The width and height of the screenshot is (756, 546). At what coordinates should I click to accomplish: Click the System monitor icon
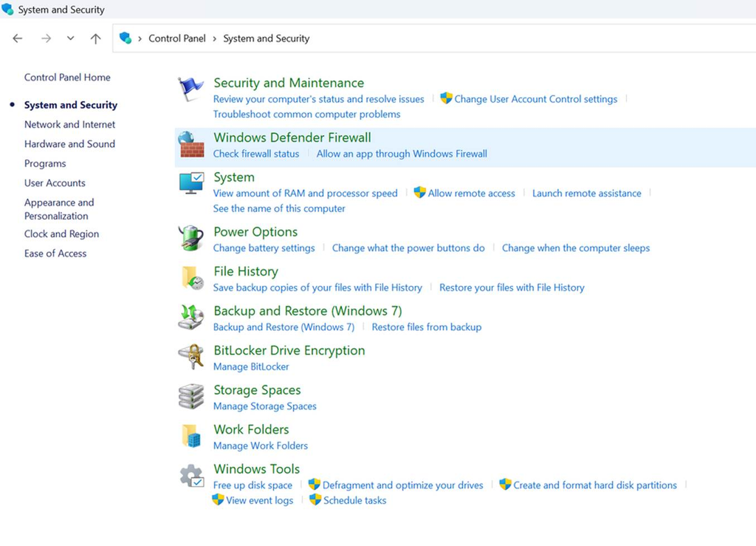(x=191, y=183)
